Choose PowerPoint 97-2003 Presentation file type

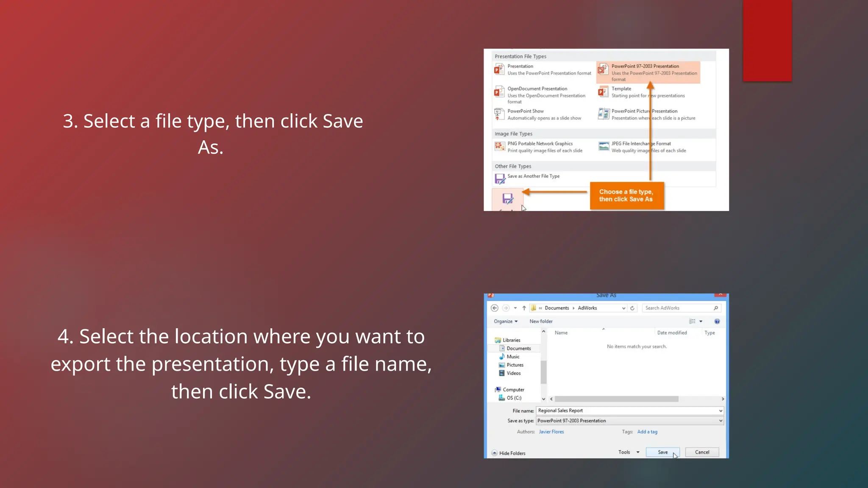click(648, 72)
